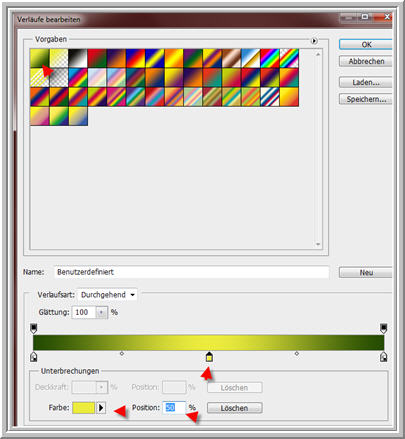This screenshot has width=405, height=439.
Task: Open the yellow Farbe color swatch
Action: point(83,408)
